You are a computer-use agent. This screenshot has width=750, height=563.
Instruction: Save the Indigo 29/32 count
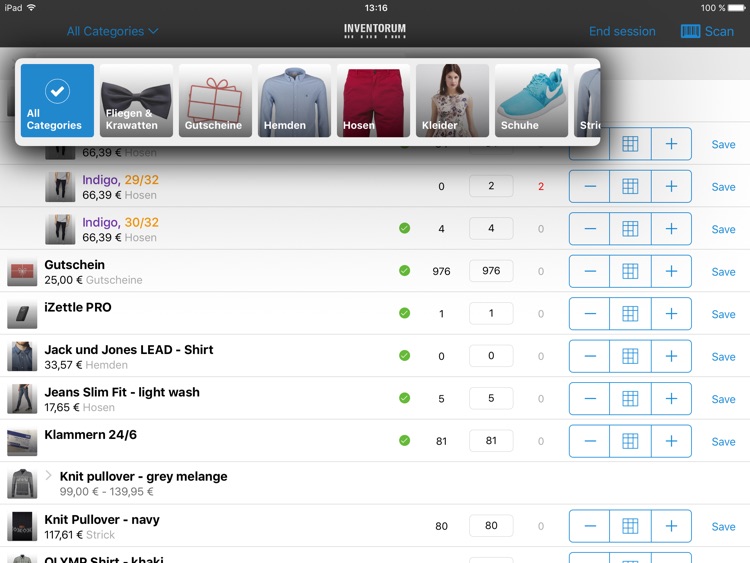[x=723, y=187]
